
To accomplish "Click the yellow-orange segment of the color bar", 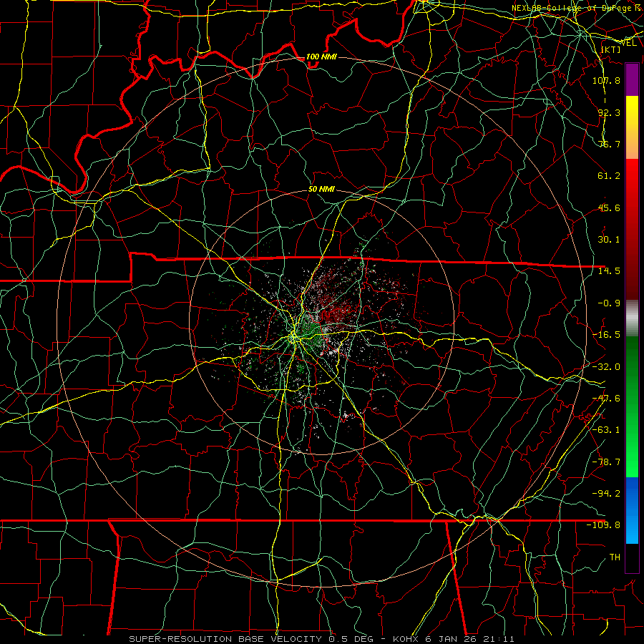I will click(632, 127).
